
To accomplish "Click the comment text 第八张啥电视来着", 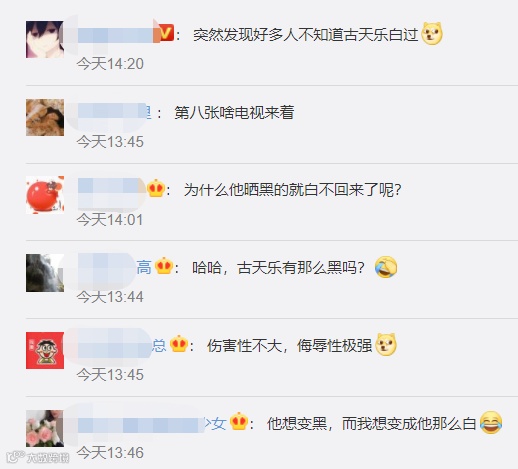I will pyautogui.click(x=234, y=112).
